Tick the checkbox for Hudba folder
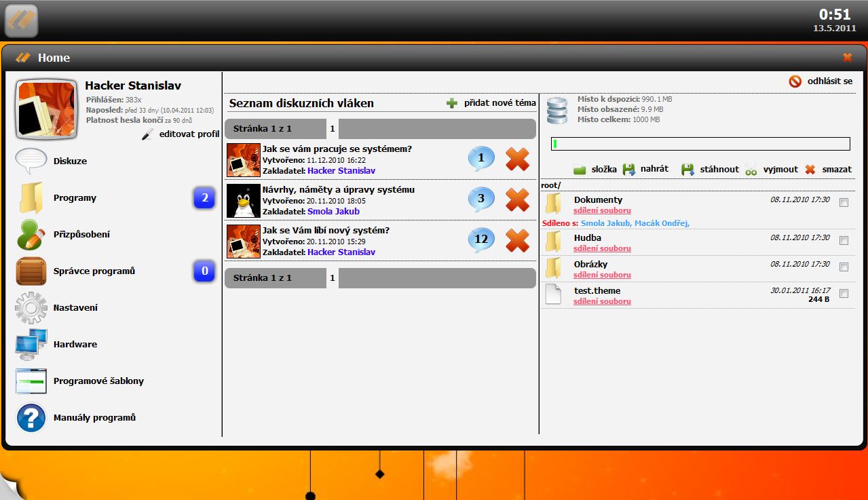868x500 pixels. tap(844, 241)
